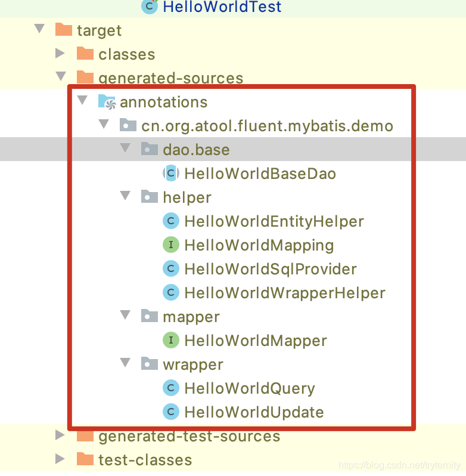
Task: Collapse the annotations node arrow
Action: (x=82, y=100)
